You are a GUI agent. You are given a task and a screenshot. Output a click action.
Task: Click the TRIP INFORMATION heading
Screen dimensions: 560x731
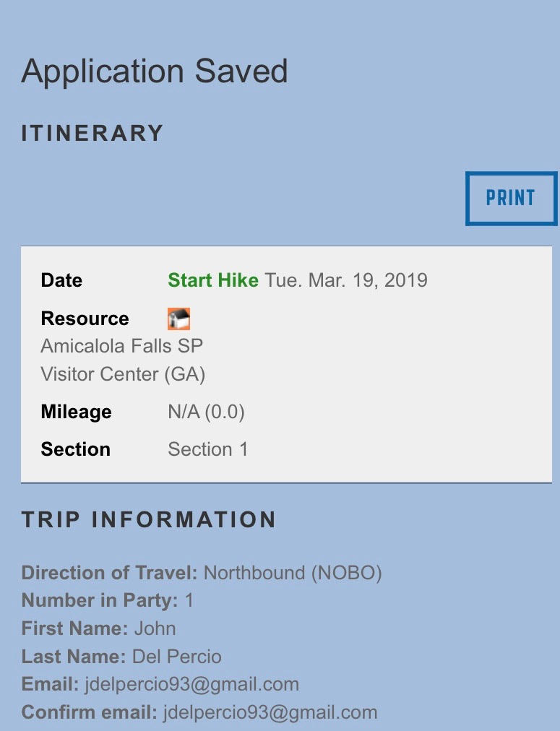(149, 519)
